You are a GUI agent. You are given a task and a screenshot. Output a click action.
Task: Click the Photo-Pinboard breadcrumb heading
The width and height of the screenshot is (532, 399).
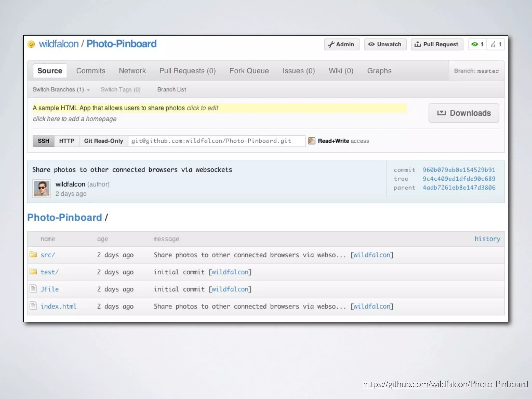[64, 217]
